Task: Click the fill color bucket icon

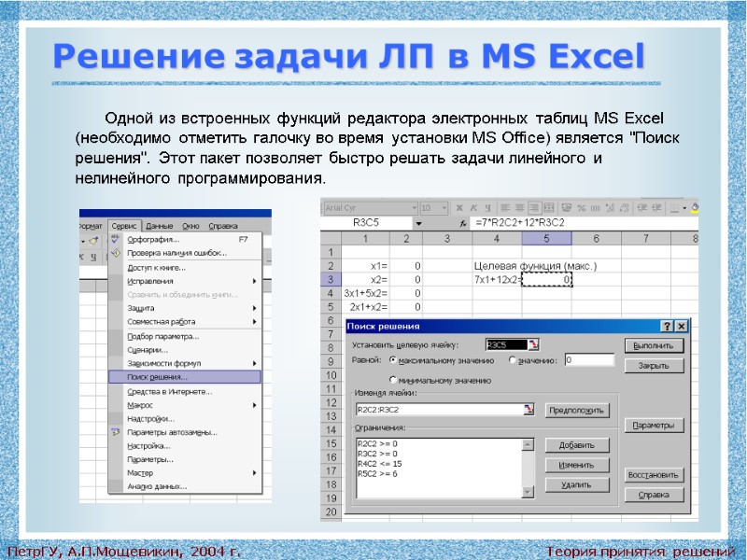Action: [695, 207]
